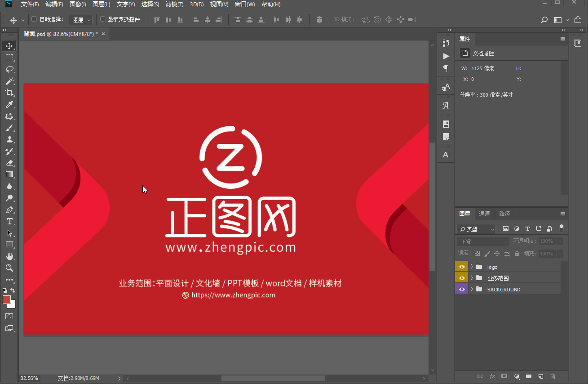Switch to the 路径 tab
Screen dimensions: 588x384
tap(504, 214)
